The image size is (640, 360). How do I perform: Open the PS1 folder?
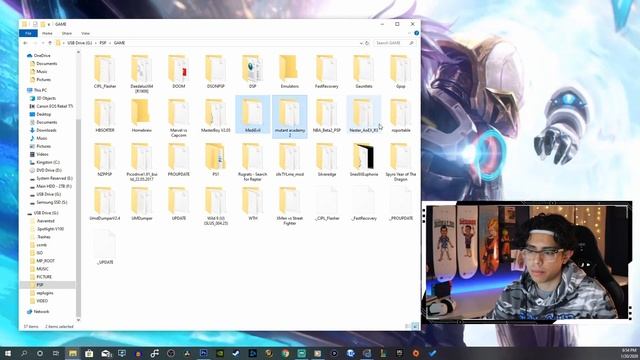coord(216,160)
